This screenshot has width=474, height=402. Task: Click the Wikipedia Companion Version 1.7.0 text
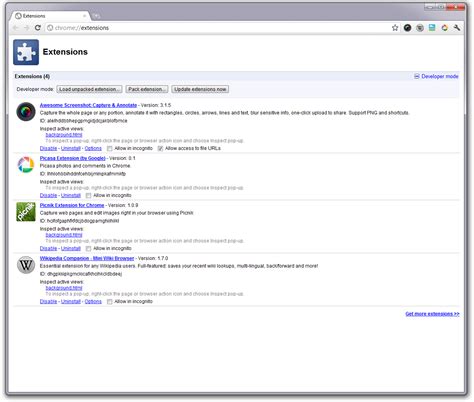click(153, 258)
